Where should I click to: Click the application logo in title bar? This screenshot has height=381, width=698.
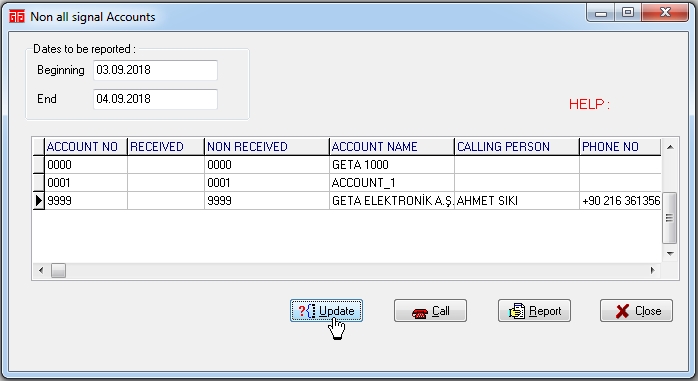coord(17,17)
